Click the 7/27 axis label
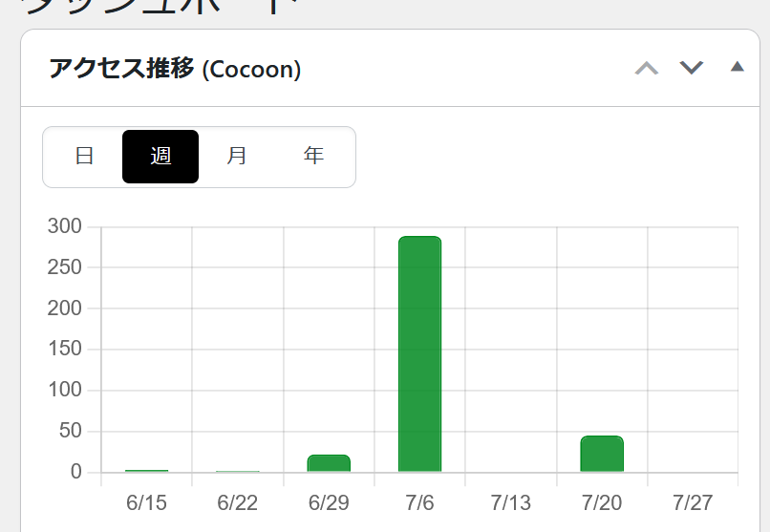This screenshot has width=770, height=532. [693, 503]
